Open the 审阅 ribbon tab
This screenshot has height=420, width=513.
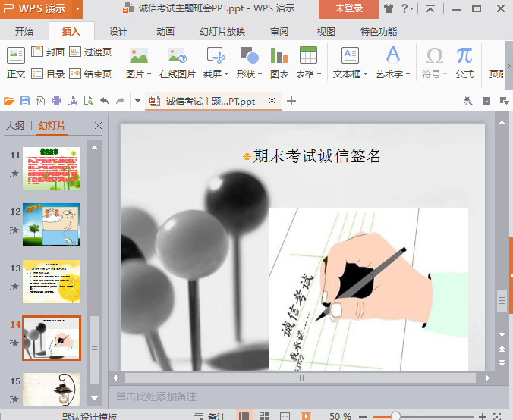click(279, 31)
